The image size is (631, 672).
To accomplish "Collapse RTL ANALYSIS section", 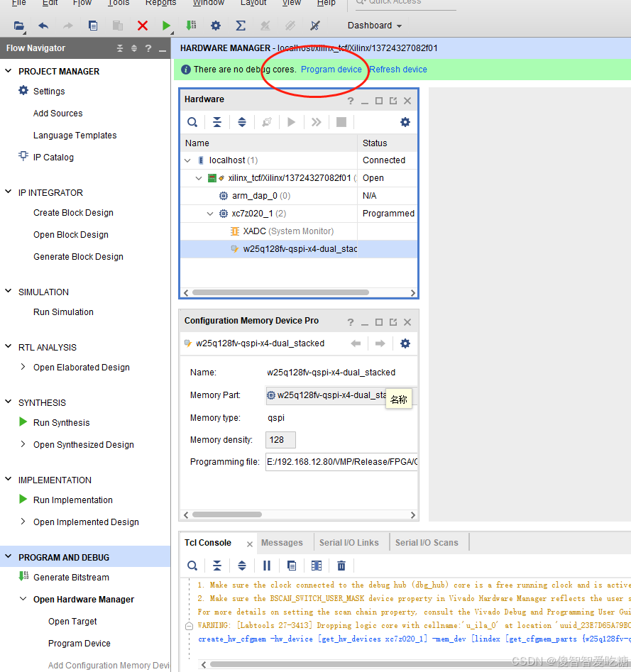I will [x=8, y=346].
